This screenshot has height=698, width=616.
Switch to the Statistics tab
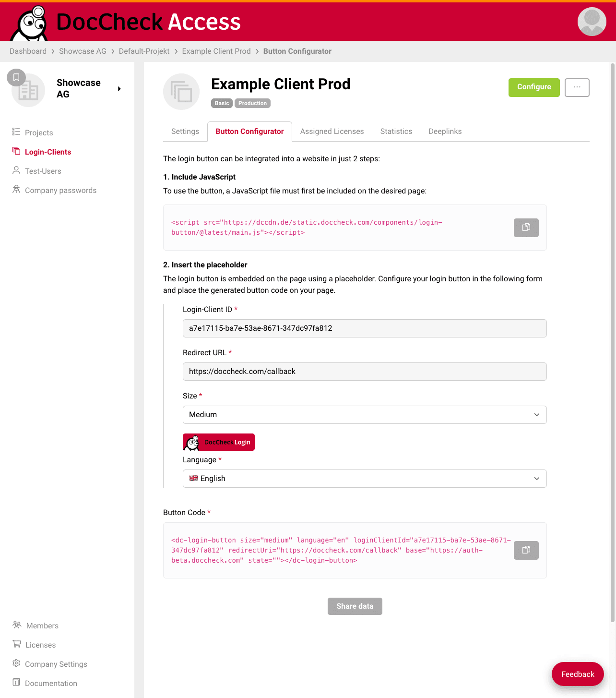click(x=396, y=132)
